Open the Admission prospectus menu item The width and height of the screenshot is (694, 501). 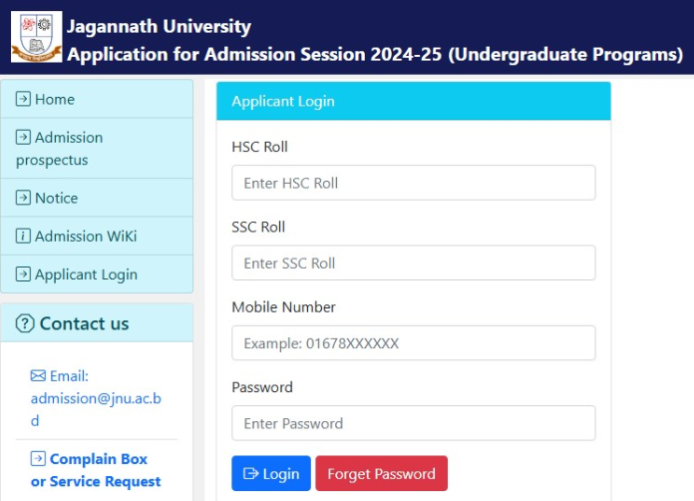[x=97, y=148]
